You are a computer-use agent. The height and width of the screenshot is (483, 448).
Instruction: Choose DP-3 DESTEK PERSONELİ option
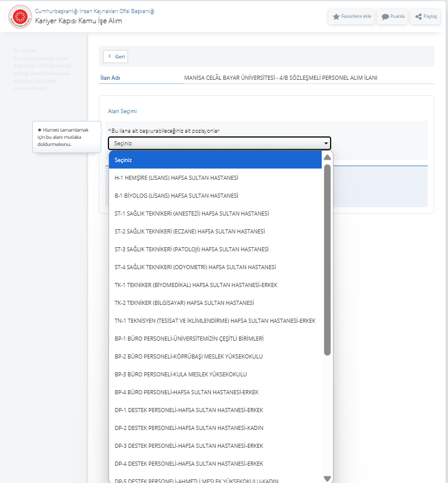215,445
